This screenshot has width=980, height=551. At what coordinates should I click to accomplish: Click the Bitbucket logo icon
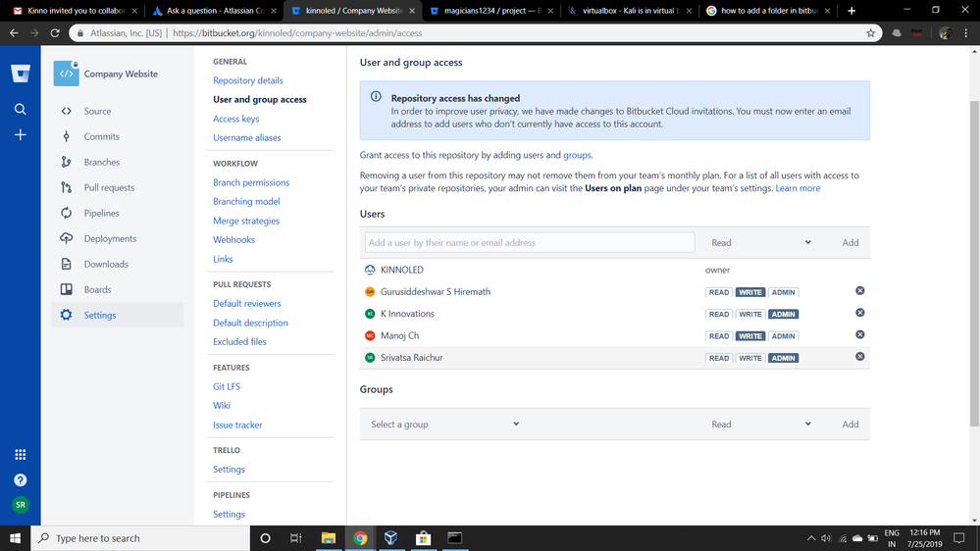[20, 74]
